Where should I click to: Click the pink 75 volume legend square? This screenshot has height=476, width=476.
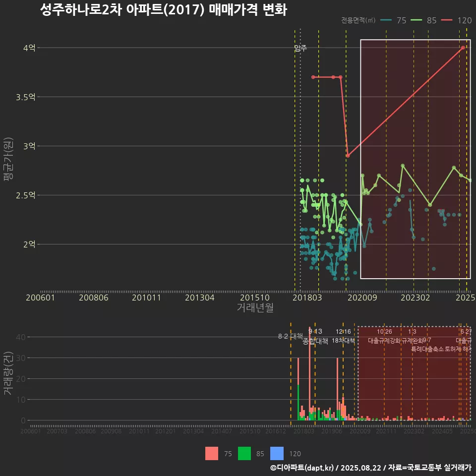[x=212, y=454]
